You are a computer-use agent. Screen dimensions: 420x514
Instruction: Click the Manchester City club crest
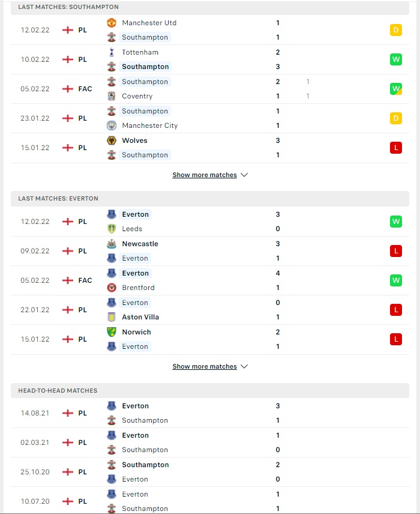pos(112,125)
